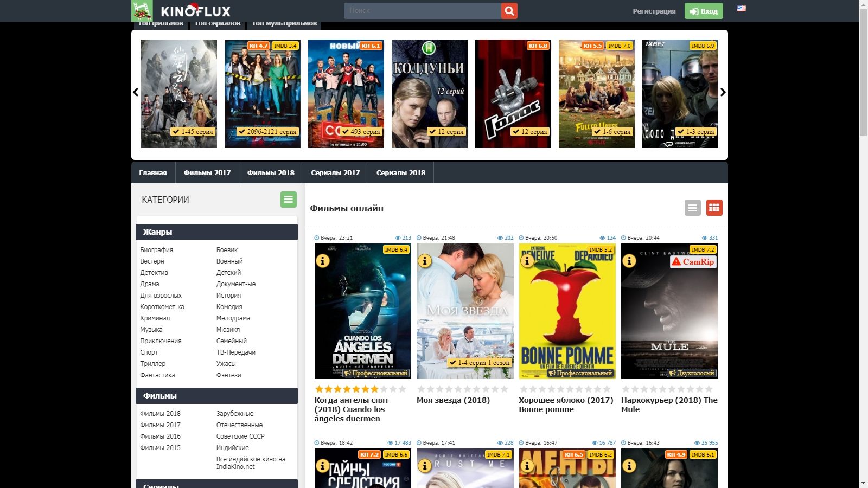Open the Фильмы 2018 tab
This screenshot has width=868, height=488.
coord(271,173)
